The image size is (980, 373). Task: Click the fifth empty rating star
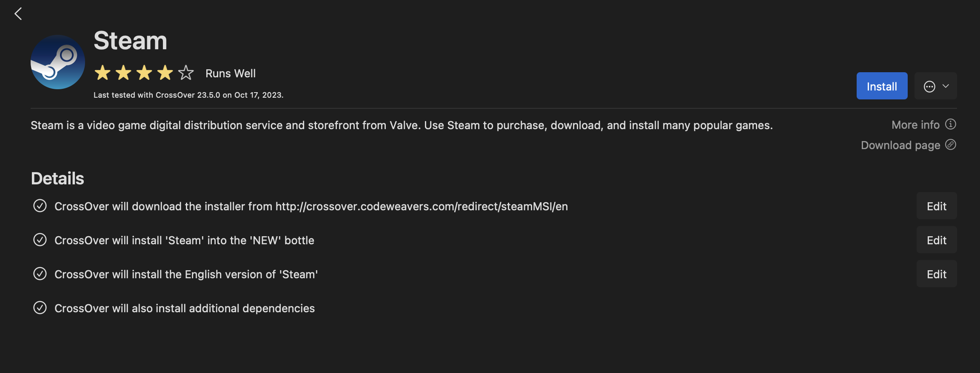click(186, 73)
